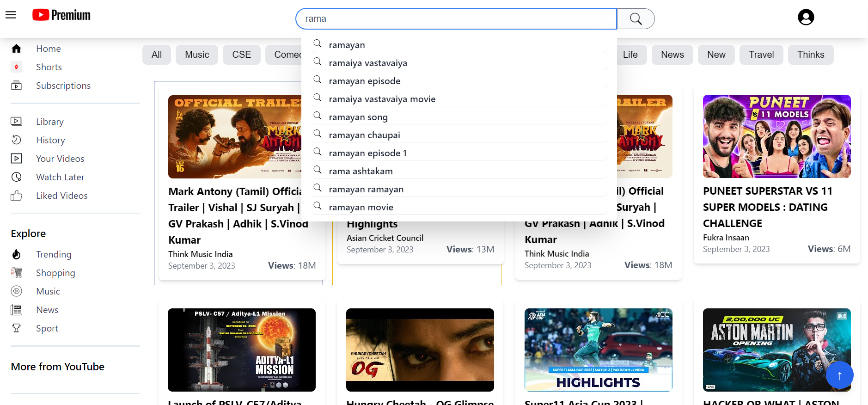Open the Trending flame icon
Screen dimensions: 868x405
(17, 254)
